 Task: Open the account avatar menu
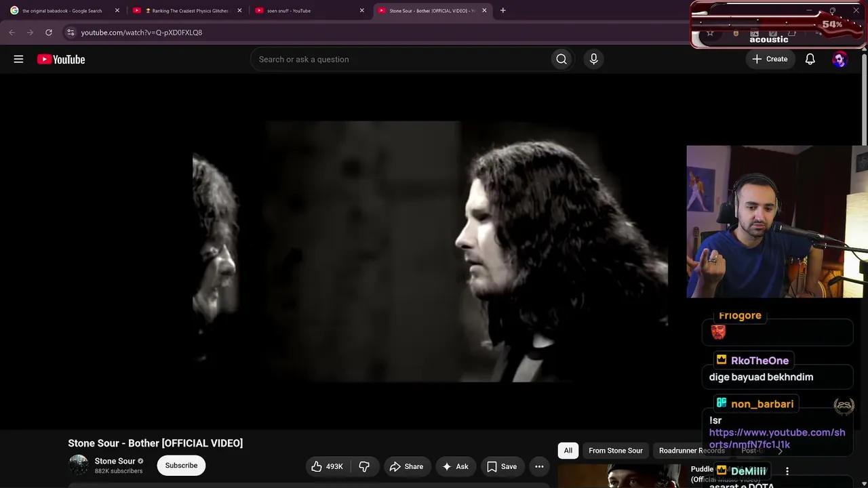840,59
